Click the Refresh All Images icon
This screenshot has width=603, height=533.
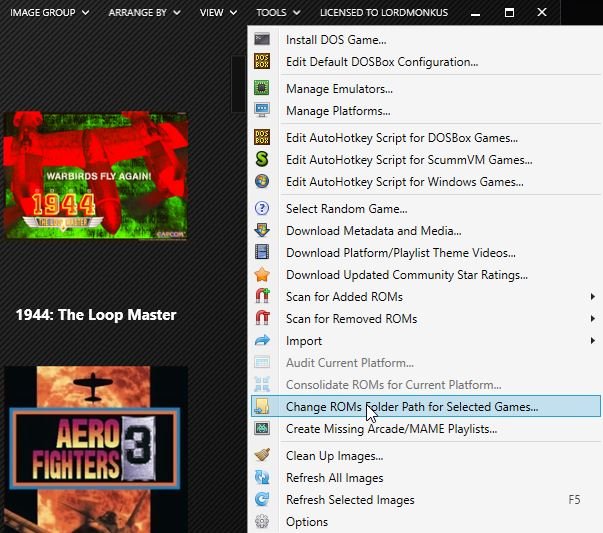click(262, 477)
